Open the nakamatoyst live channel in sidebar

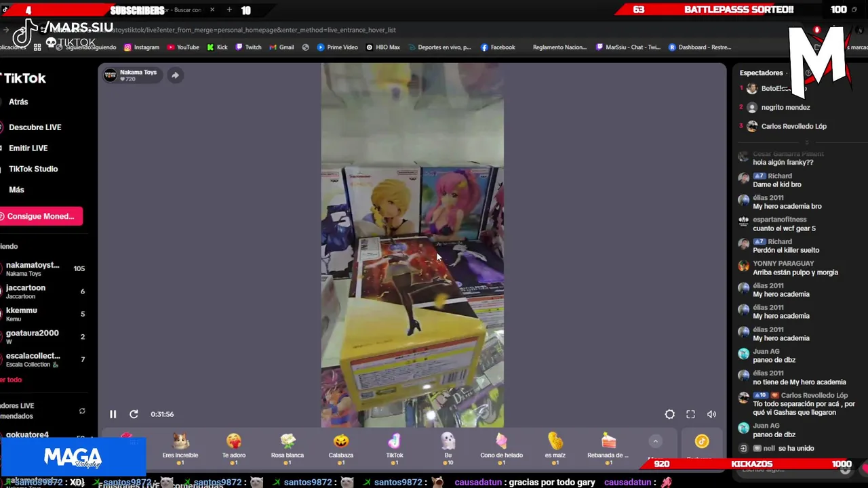pyautogui.click(x=43, y=269)
